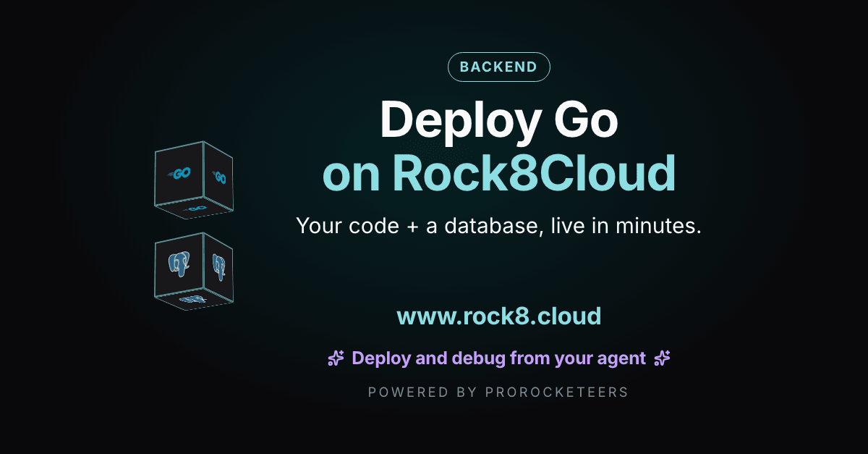Click the BACKEND pill badge
The height and width of the screenshot is (454, 868).
click(499, 67)
